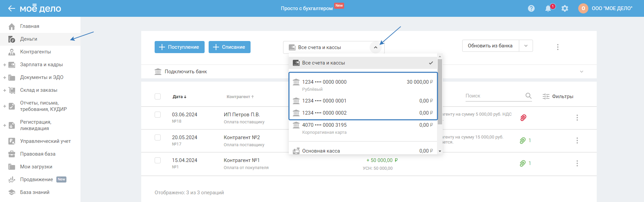Click the Списание button
644x202 pixels.
pos(229,47)
